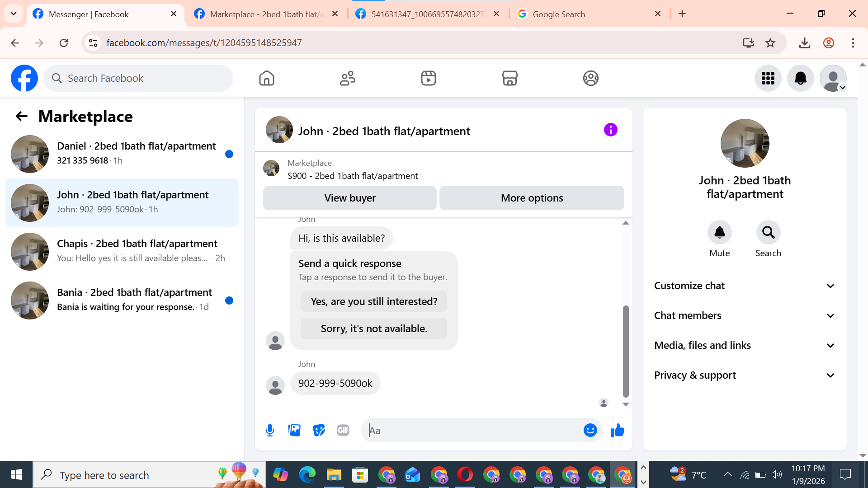Image resolution: width=868 pixels, height=488 pixels.
Task: Search in conversation using magnifier icon
Action: click(x=768, y=232)
